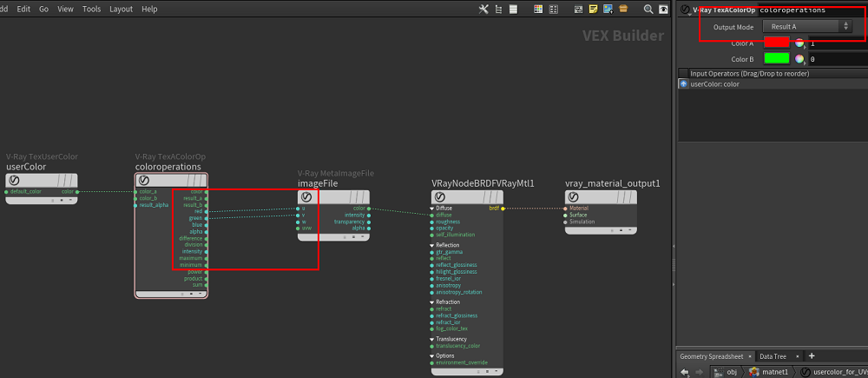Open the wrench tools icon in network toolbar
The width and height of the screenshot is (868, 378).
tap(483, 9)
